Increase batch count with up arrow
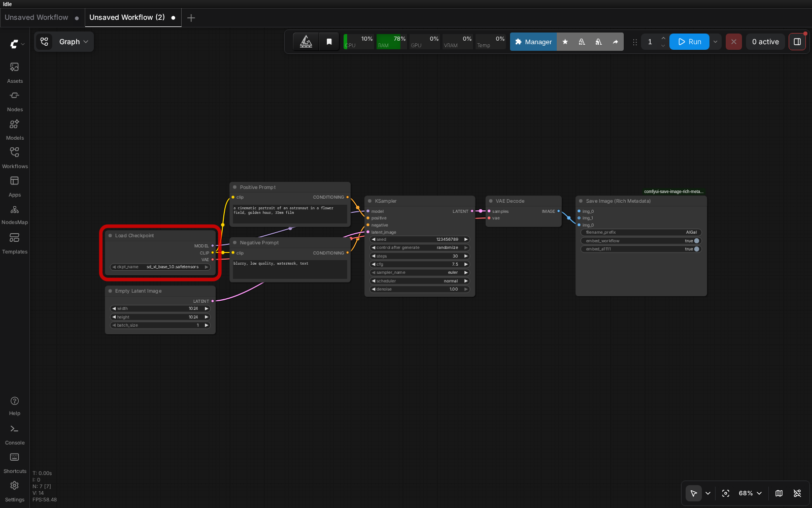 pyautogui.click(x=663, y=38)
